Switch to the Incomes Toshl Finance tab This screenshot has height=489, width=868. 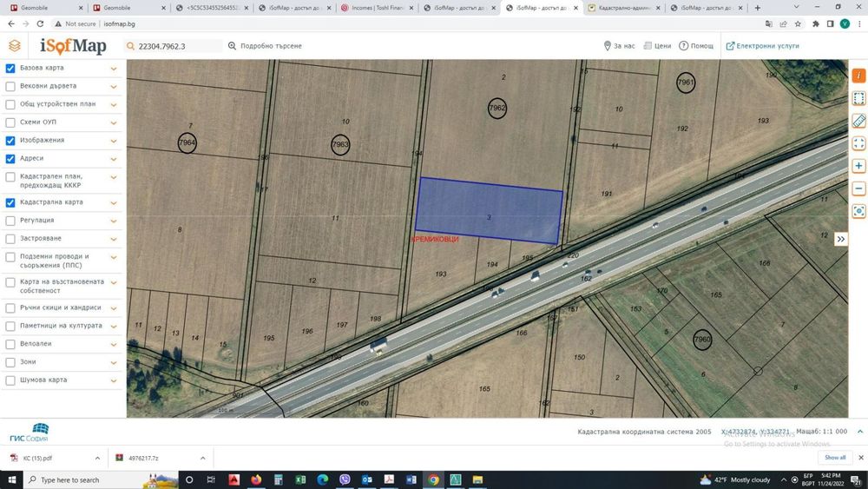(x=377, y=8)
